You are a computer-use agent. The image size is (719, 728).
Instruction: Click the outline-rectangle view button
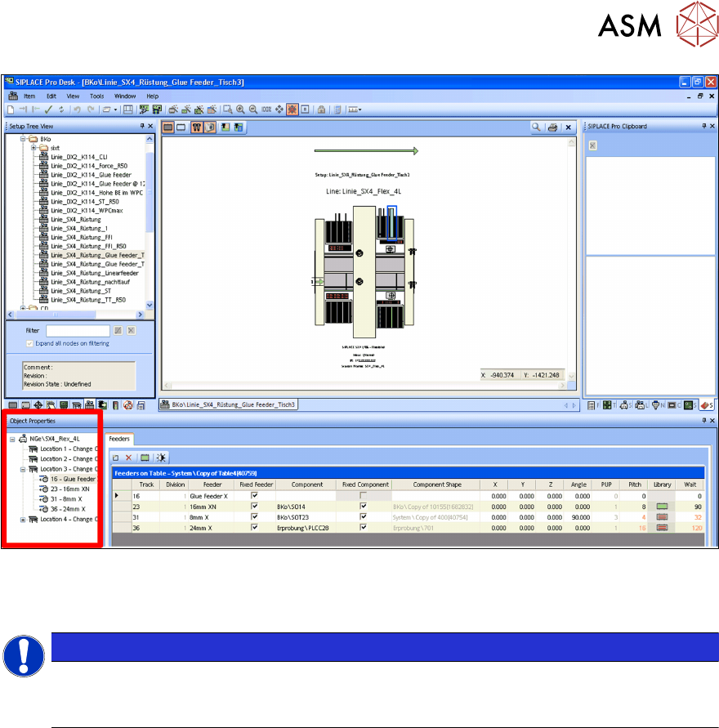tap(181, 127)
